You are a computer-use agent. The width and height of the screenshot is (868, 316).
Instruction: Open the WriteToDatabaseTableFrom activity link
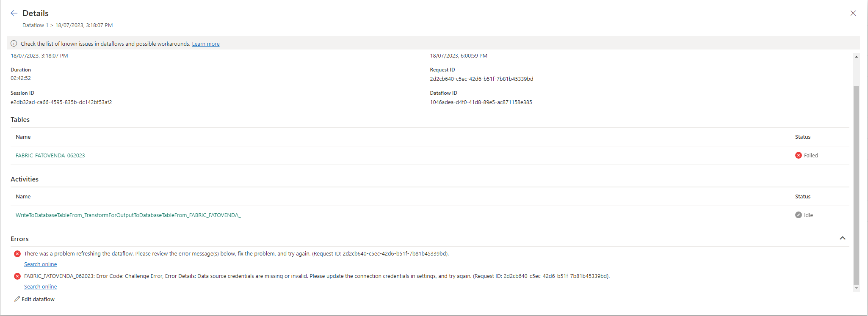click(x=128, y=215)
